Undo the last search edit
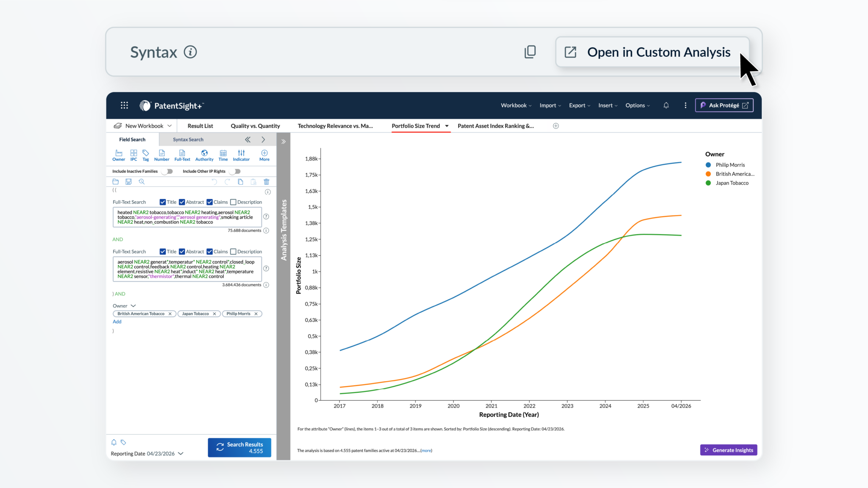868x488 pixels. 214,182
